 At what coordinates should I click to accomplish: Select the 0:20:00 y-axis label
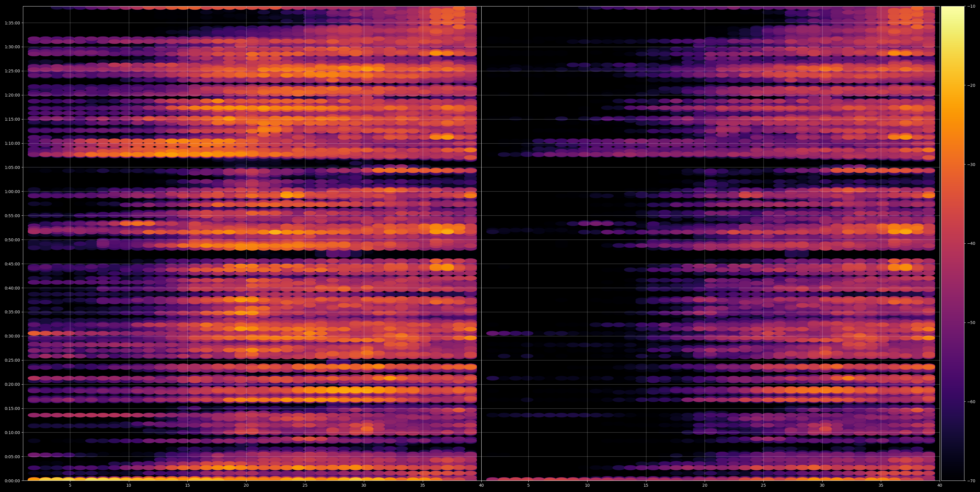(x=12, y=384)
